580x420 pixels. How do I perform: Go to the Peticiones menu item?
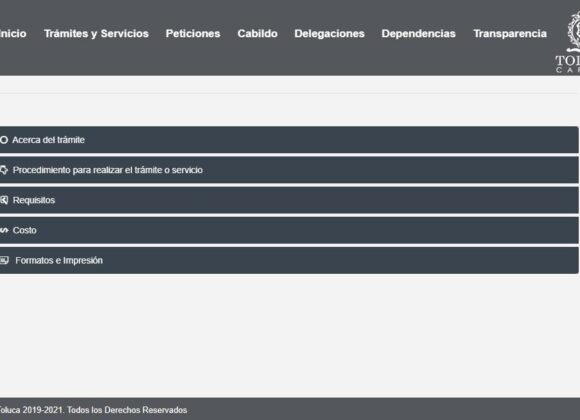coord(193,34)
